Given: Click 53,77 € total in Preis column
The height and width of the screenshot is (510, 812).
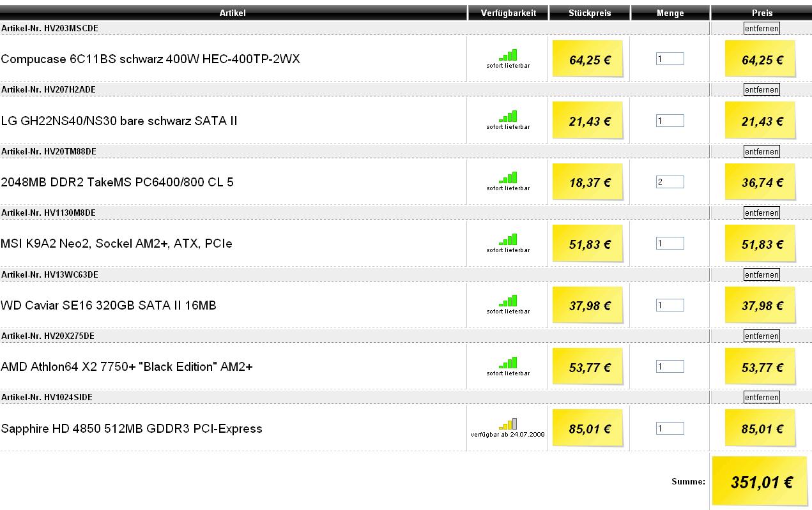Looking at the screenshot, I should (x=760, y=366).
